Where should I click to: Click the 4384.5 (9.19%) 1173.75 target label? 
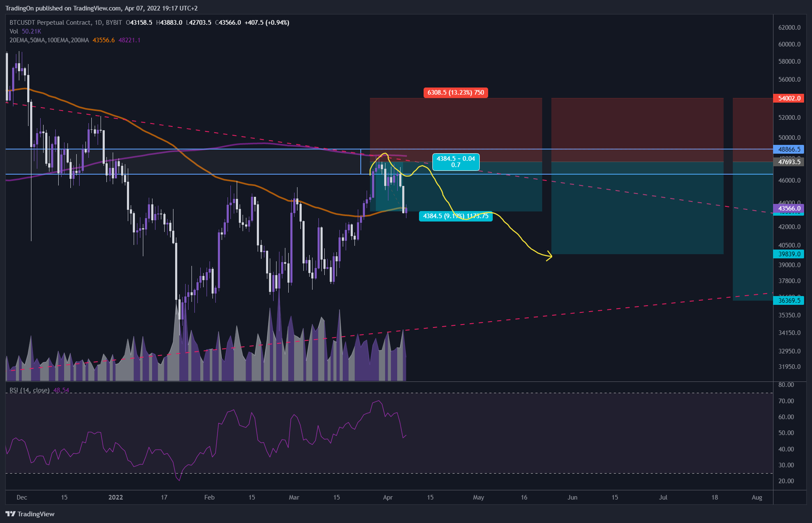click(456, 216)
